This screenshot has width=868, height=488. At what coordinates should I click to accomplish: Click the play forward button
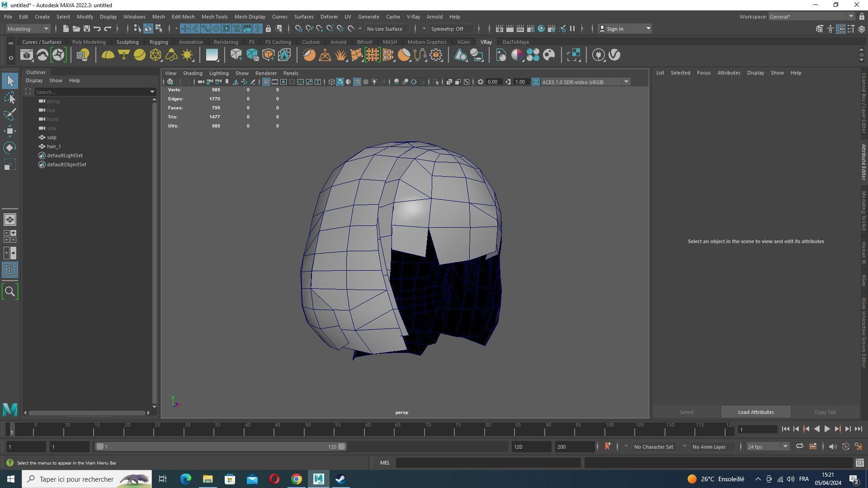(x=827, y=429)
